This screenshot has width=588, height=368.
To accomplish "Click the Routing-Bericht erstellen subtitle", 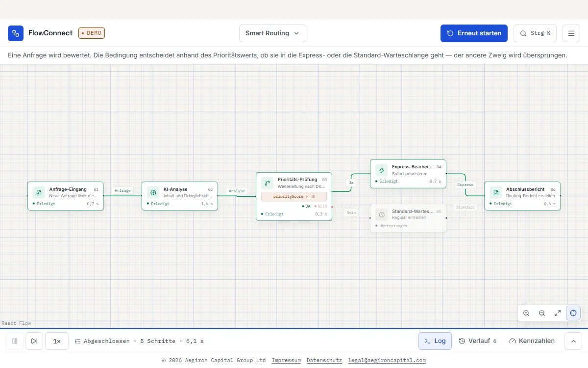I will click(x=531, y=196).
